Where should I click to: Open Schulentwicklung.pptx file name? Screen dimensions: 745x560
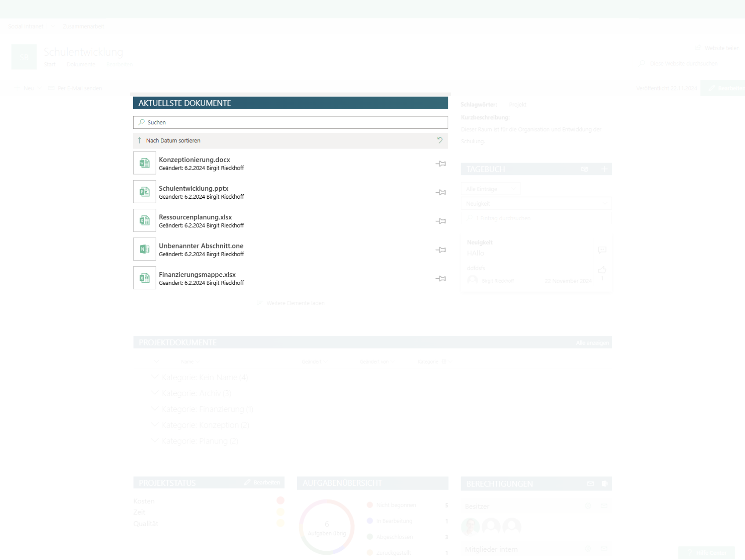click(x=193, y=188)
